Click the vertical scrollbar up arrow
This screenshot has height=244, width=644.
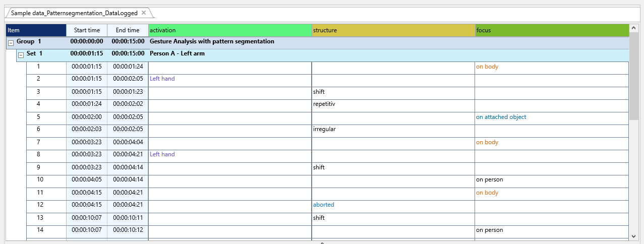(x=634, y=29)
